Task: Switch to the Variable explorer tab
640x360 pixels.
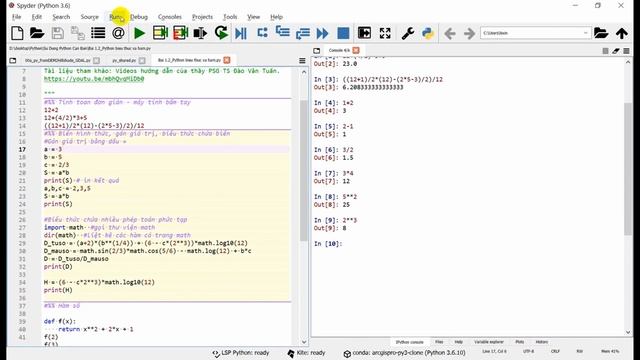Action: point(489,342)
